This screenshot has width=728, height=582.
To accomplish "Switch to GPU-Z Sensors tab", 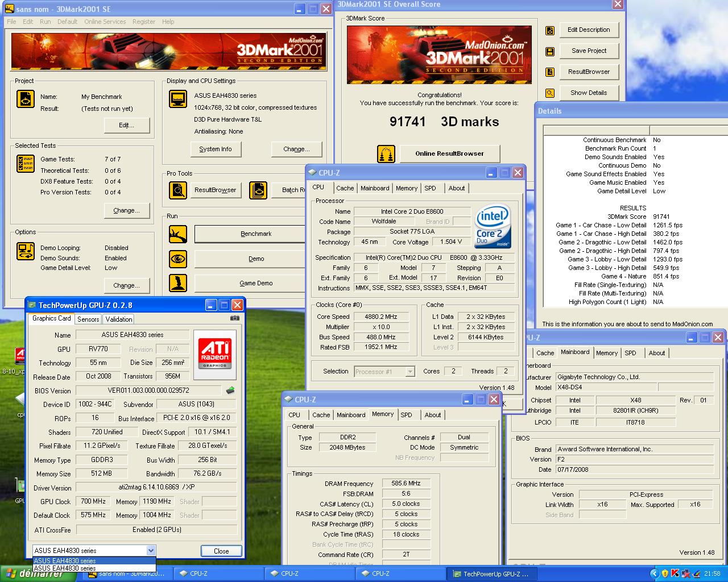I will pyautogui.click(x=88, y=319).
